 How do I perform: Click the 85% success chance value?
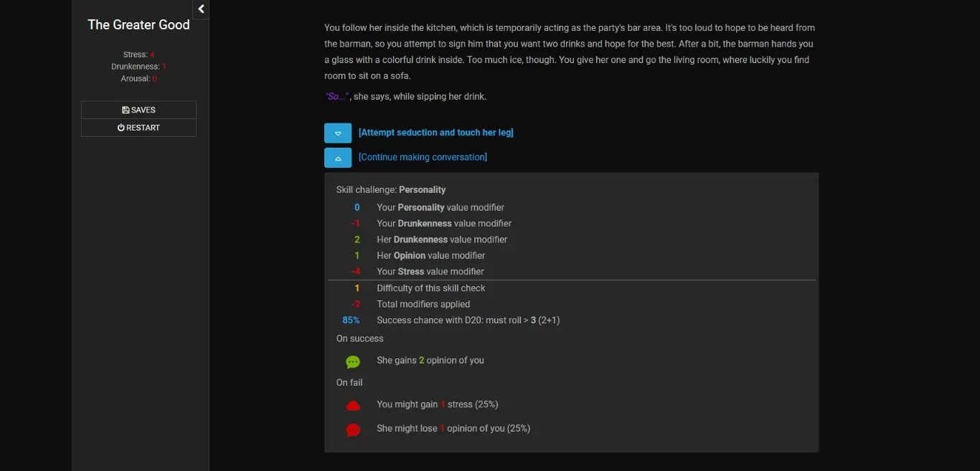350,320
